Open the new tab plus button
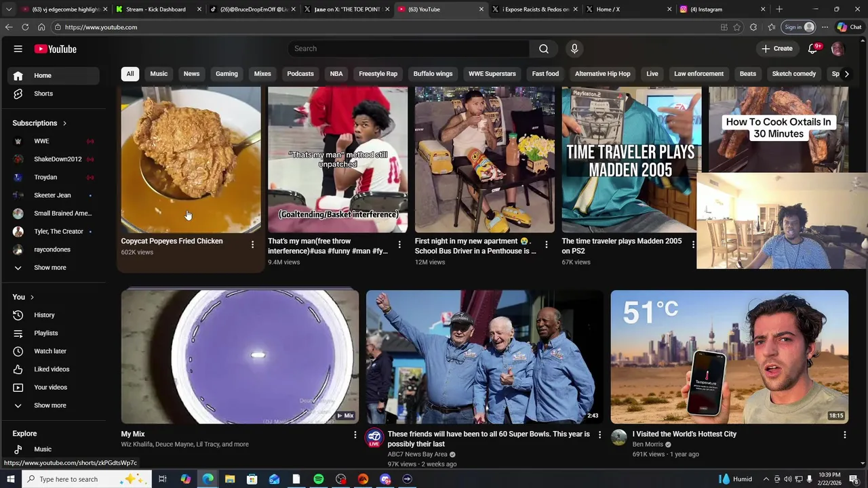The width and height of the screenshot is (868, 488). pos(779,9)
